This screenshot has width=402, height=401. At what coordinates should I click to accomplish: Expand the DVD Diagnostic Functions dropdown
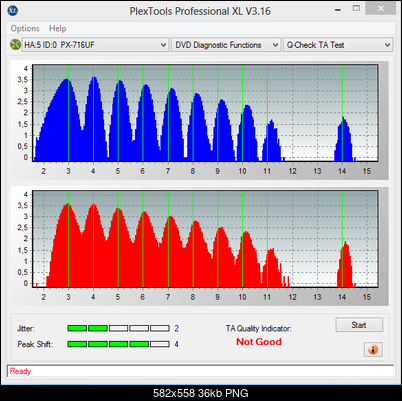pos(226,45)
